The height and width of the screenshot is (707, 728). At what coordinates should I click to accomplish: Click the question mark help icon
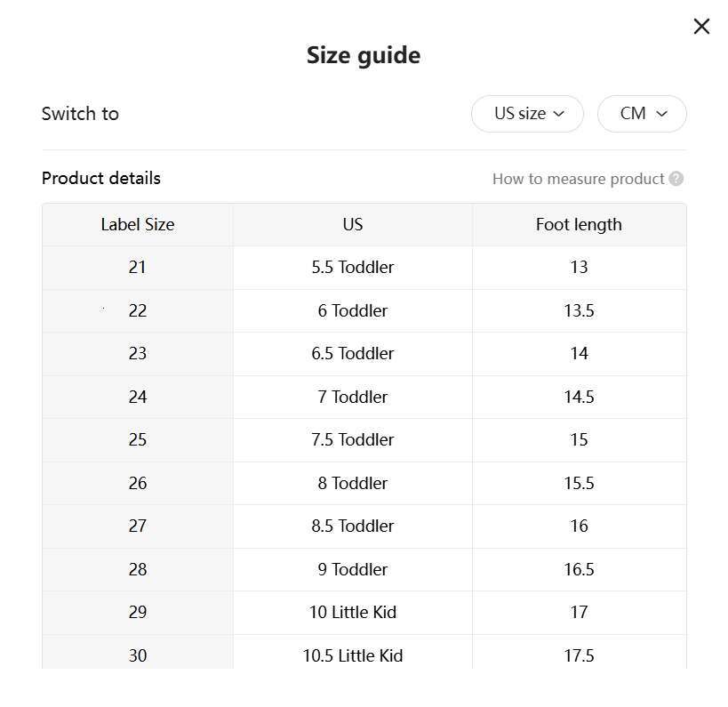[676, 179]
